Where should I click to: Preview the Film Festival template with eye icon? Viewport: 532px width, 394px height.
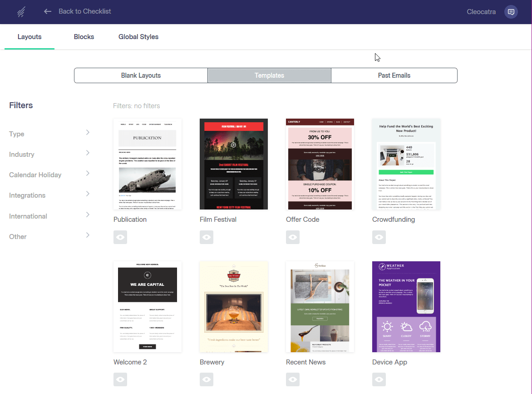206,237
